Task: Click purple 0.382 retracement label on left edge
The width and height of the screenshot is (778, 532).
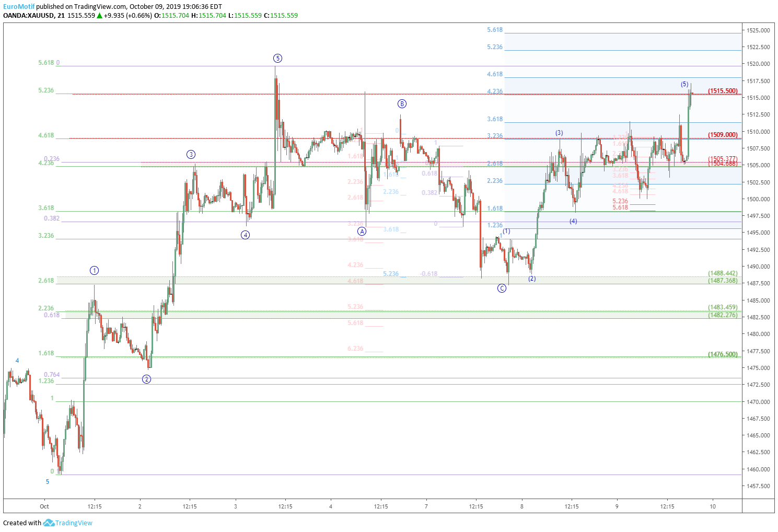Action: pos(52,218)
